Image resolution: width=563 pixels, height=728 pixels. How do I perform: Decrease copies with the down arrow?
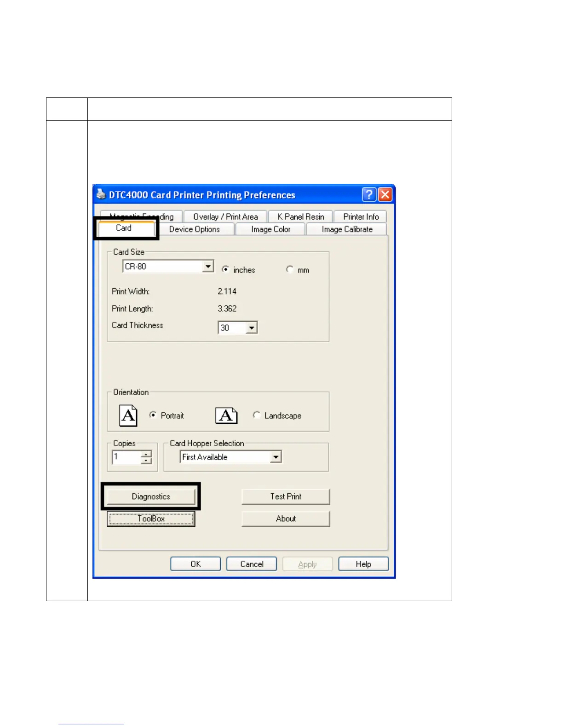(146, 461)
